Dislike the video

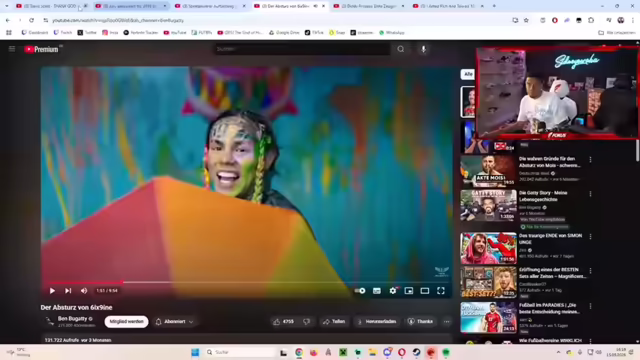click(x=307, y=322)
